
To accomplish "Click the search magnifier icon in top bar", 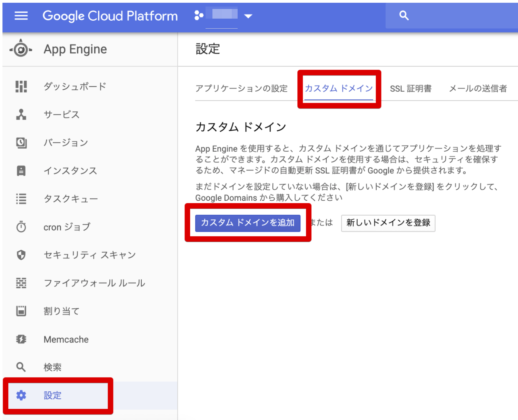I will (404, 15).
